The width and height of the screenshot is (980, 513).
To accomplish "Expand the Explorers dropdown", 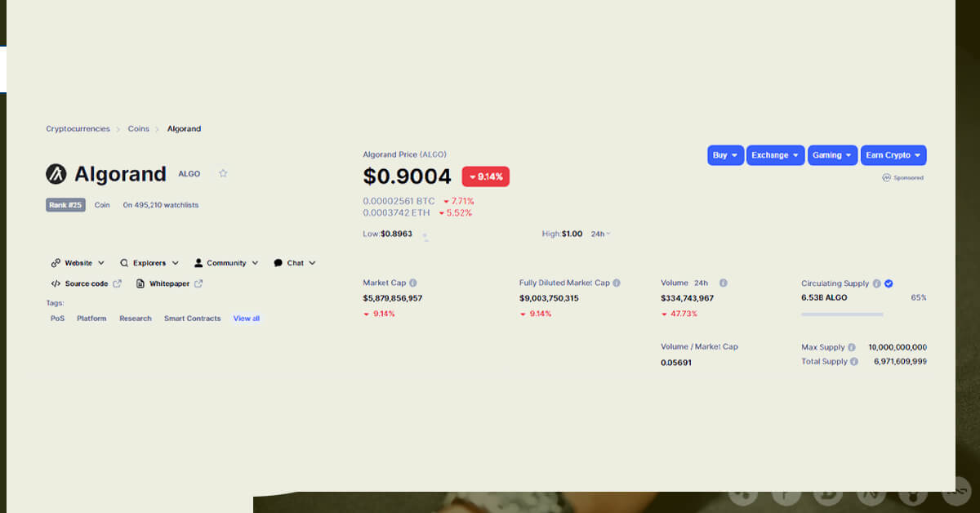I will pyautogui.click(x=149, y=263).
